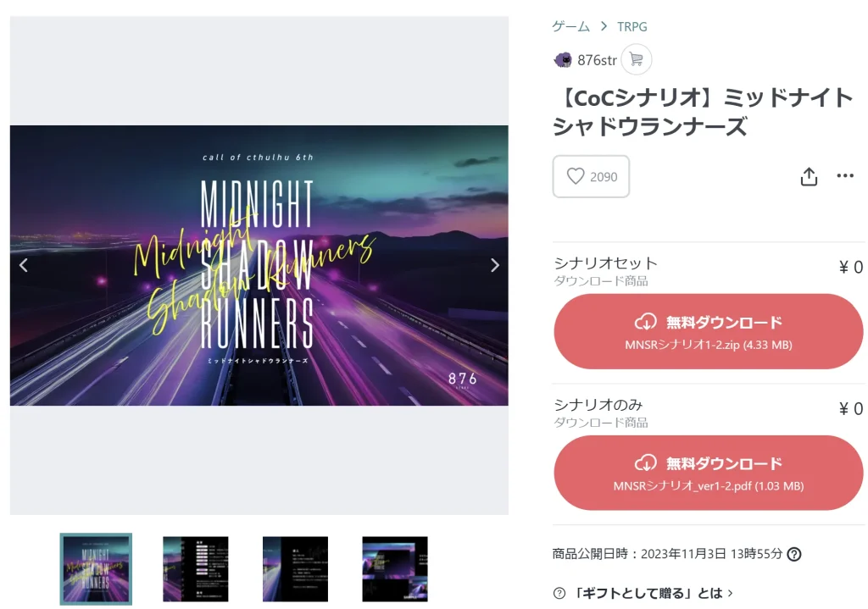Click the question icon before ギフトとして贈る
Viewport: 868px width, 609px height.
[559, 593]
